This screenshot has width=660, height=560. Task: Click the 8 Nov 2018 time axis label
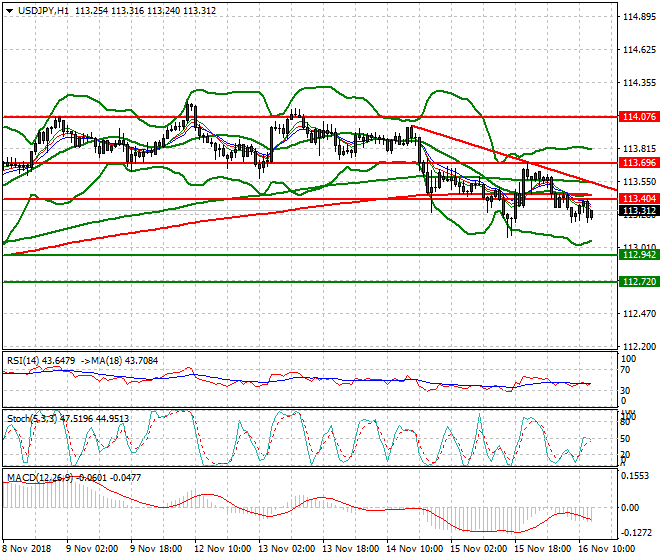point(27,549)
